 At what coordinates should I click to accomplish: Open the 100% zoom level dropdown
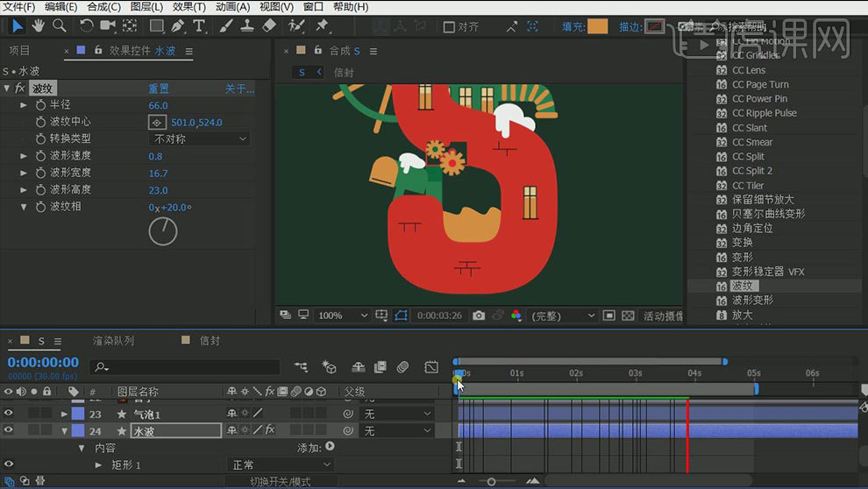pos(342,315)
